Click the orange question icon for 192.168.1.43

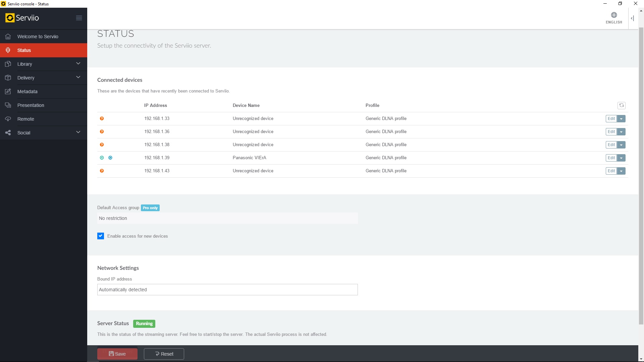pos(102,171)
